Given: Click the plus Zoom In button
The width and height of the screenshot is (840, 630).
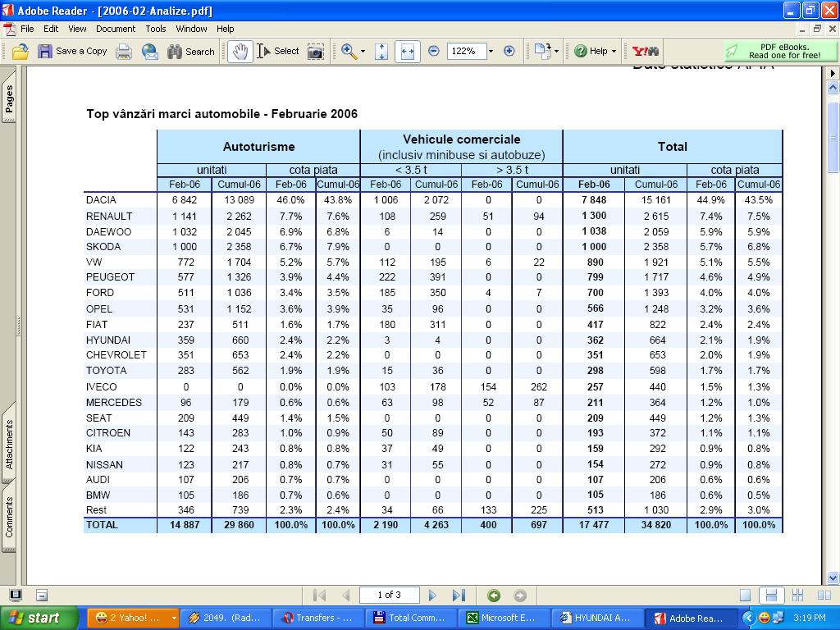Looking at the screenshot, I should (509, 52).
